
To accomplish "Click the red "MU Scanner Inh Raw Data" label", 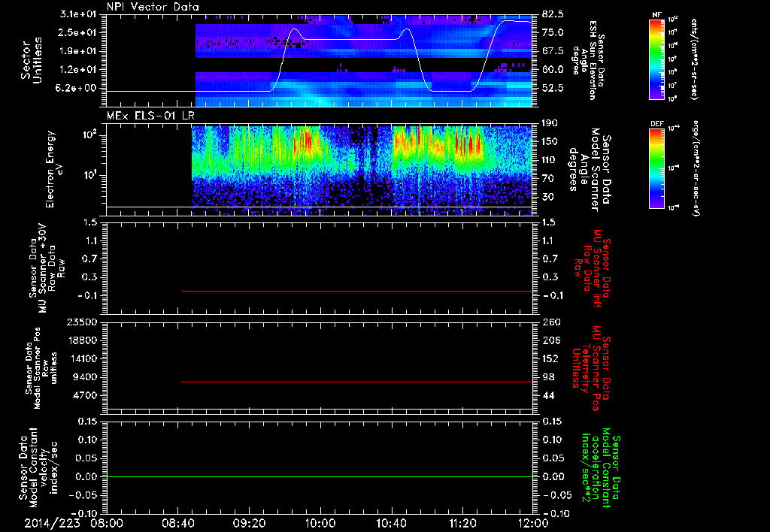I will tap(591, 269).
